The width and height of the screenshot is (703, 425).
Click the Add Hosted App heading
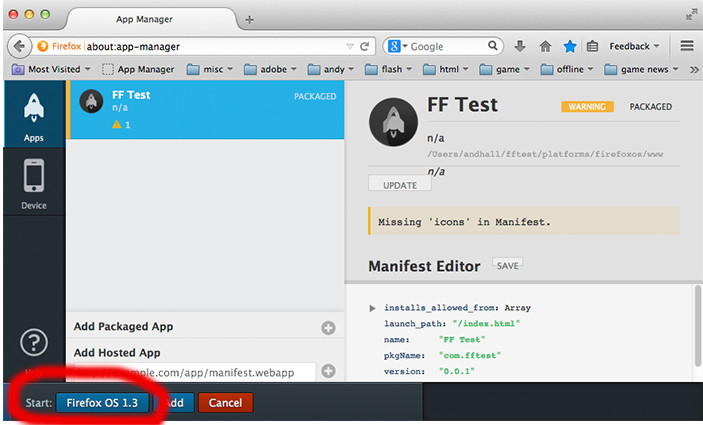pos(117,353)
